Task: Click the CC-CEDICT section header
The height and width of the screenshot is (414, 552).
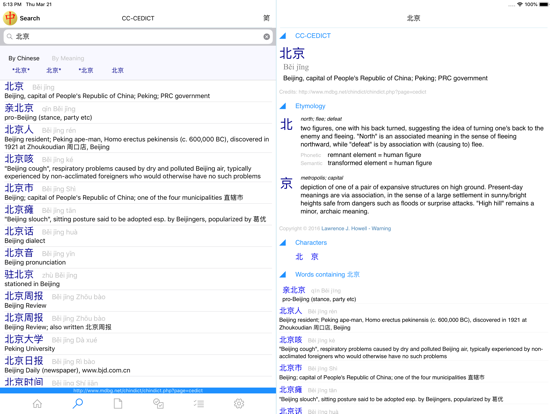Action: click(313, 36)
